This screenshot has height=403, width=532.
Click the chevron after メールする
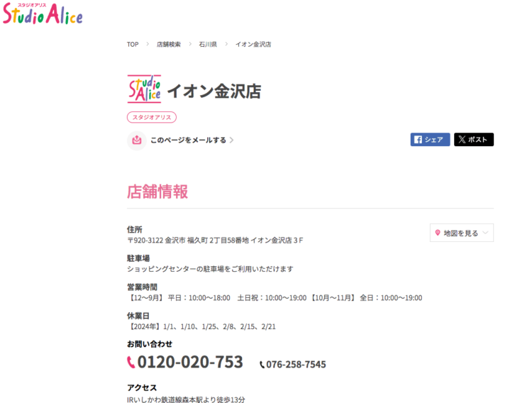pyautogui.click(x=231, y=140)
